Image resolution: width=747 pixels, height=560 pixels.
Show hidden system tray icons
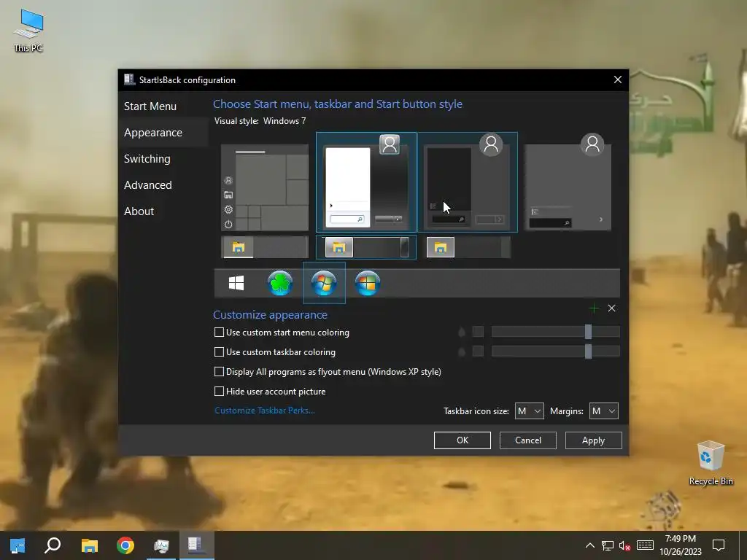[x=589, y=545]
